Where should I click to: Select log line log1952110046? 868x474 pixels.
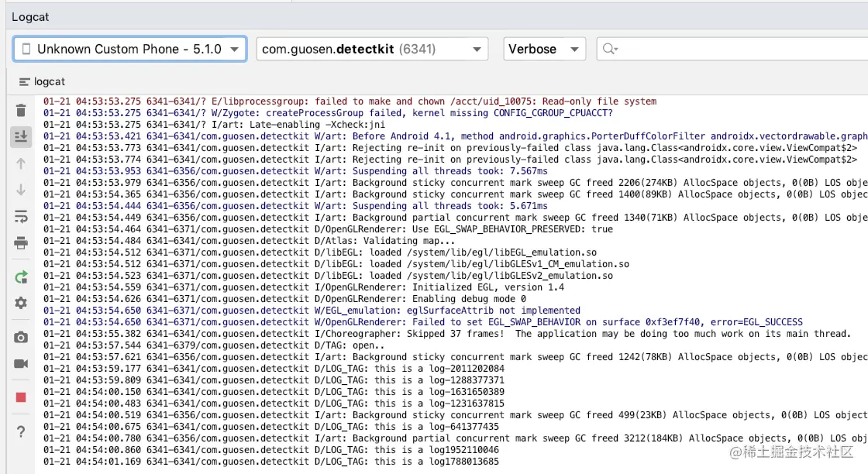pyautogui.click(x=271, y=450)
